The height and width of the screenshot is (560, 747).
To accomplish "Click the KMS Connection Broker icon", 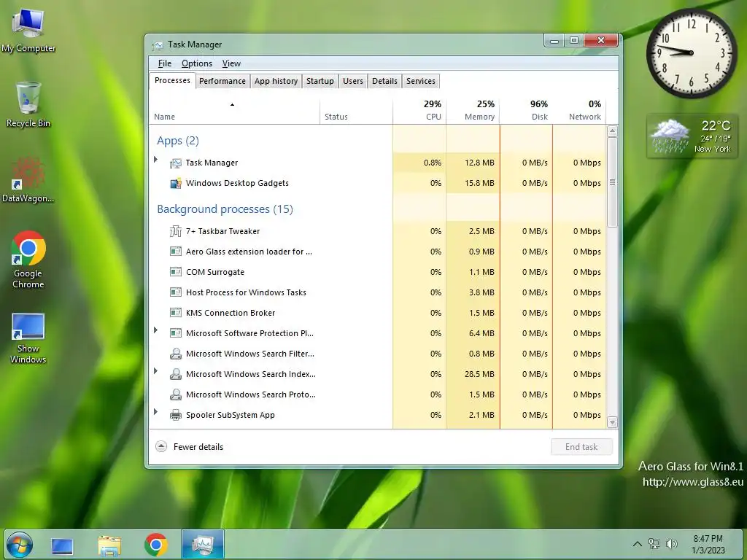I will pyautogui.click(x=176, y=313).
